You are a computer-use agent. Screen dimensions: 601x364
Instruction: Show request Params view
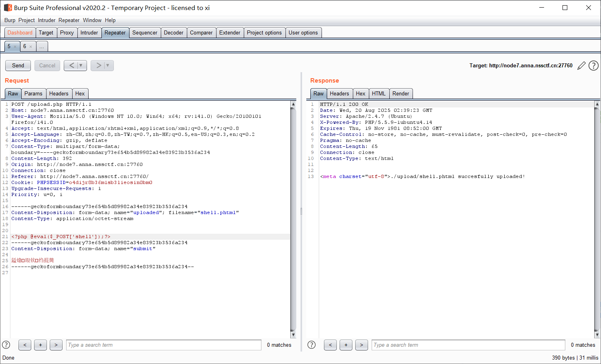click(x=33, y=93)
